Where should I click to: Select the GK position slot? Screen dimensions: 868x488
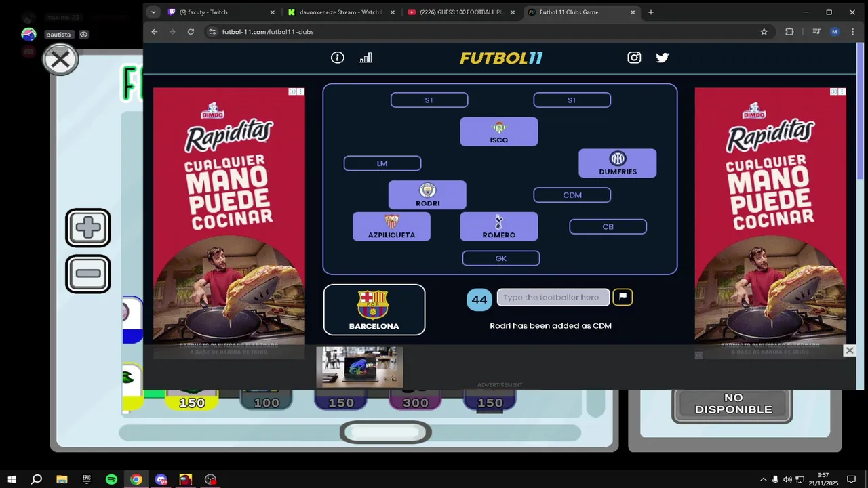(x=500, y=258)
